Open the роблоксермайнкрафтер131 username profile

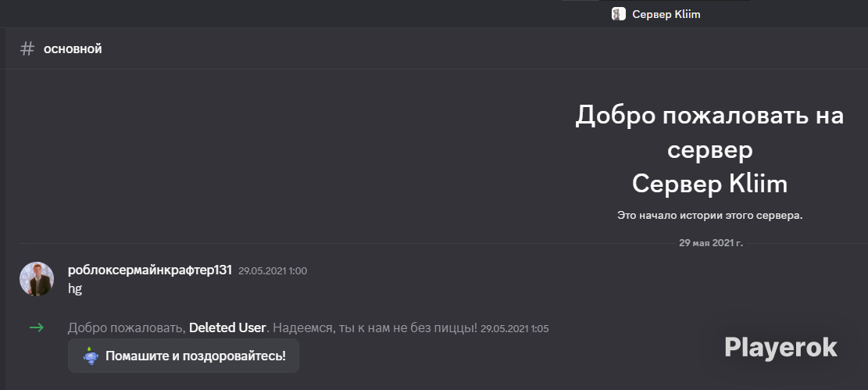(x=149, y=270)
